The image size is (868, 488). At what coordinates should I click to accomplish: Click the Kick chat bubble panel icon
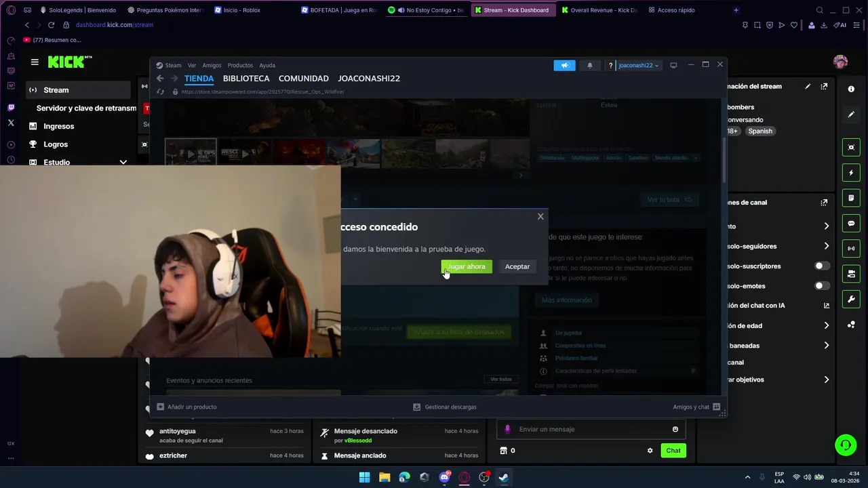[x=851, y=223]
